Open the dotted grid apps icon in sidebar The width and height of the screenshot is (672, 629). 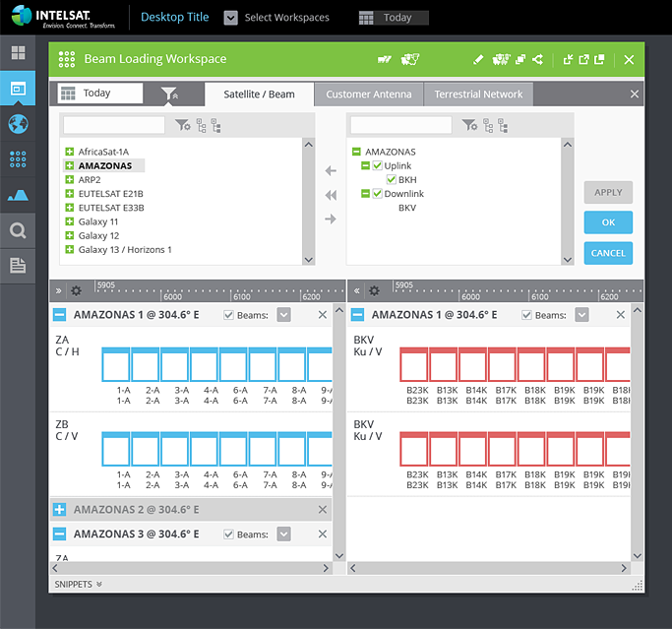click(18, 159)
